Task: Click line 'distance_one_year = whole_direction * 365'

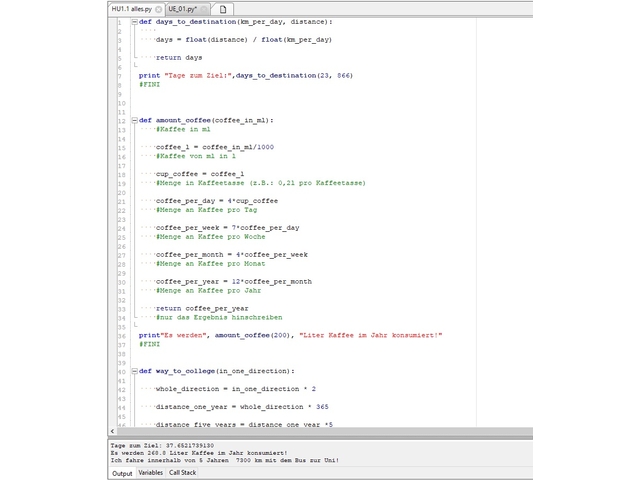Action: pyautogui.click(x=242, y=407)
